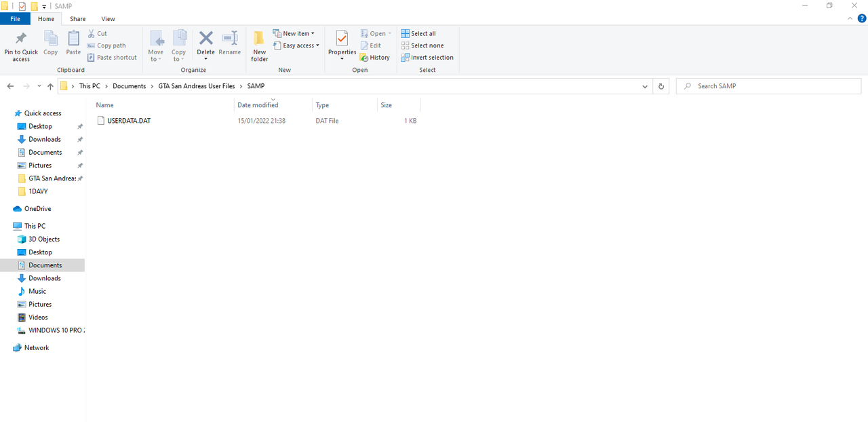The height and width of the screenshot is (422, 868).
Task: Select This PC in navigation pane
Action: (35, 226)
